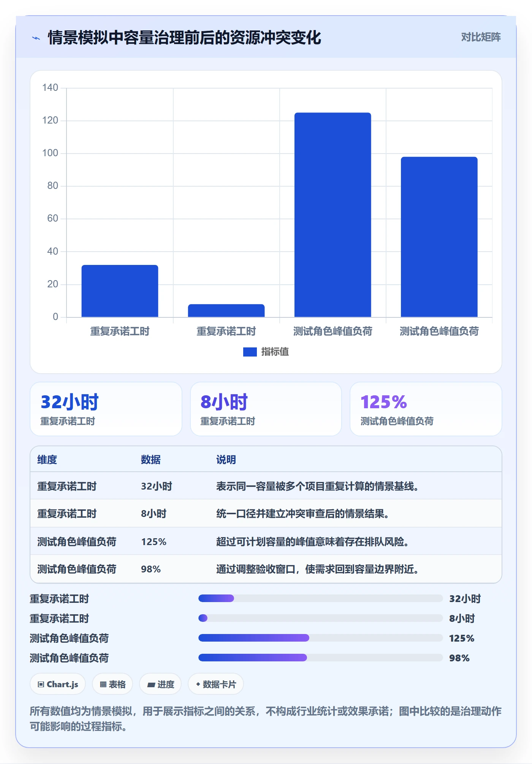Viewport: 532px width, 764px height.
Task: Click the 指标值 legend label
Action: coord(275,352)
